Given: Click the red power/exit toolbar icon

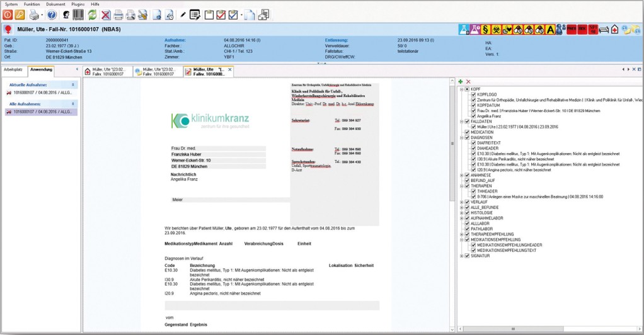Looking at the screenshot, I should [x=8, y=15].
